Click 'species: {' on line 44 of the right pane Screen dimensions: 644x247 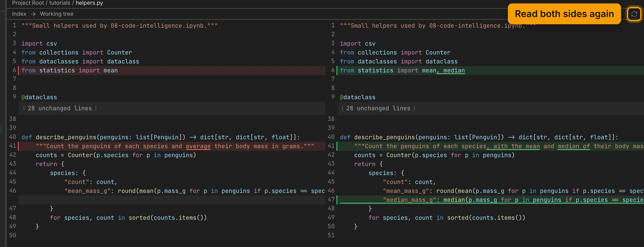click(x=386, y=173)
